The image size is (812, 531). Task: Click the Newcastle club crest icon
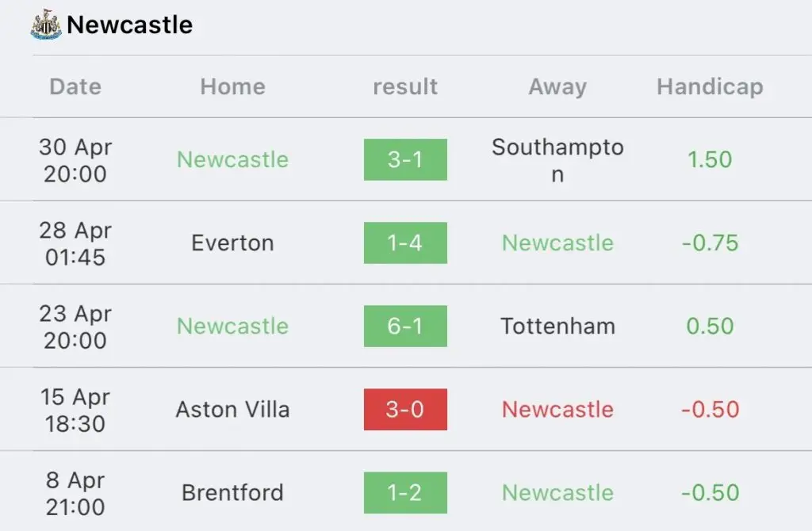pyautogui.click(x=45, y=25)
